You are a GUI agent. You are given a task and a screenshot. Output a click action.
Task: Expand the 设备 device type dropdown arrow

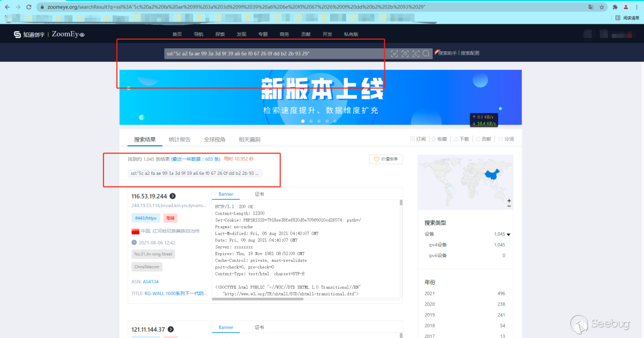[508, 234]
